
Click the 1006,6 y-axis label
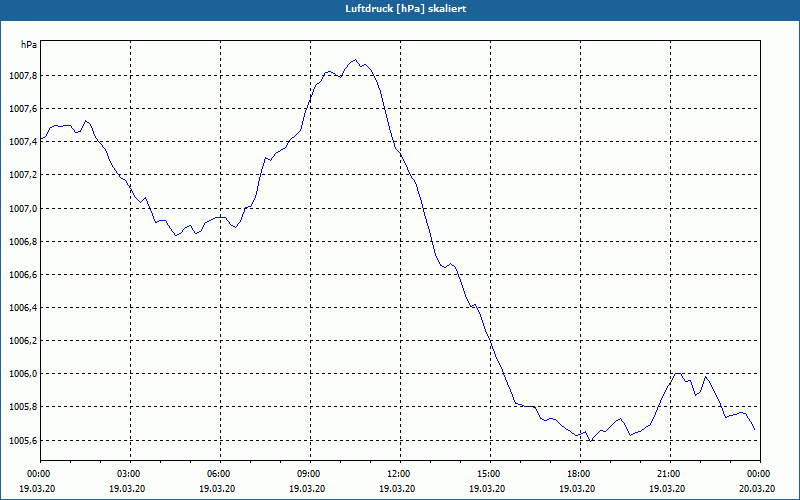tap(23, 275)
